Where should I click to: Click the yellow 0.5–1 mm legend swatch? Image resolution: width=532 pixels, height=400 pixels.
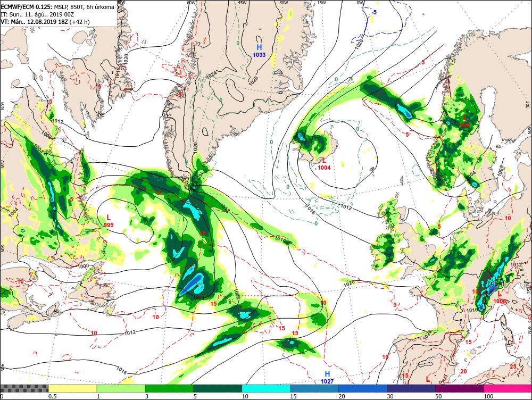[x=72, y=388]
